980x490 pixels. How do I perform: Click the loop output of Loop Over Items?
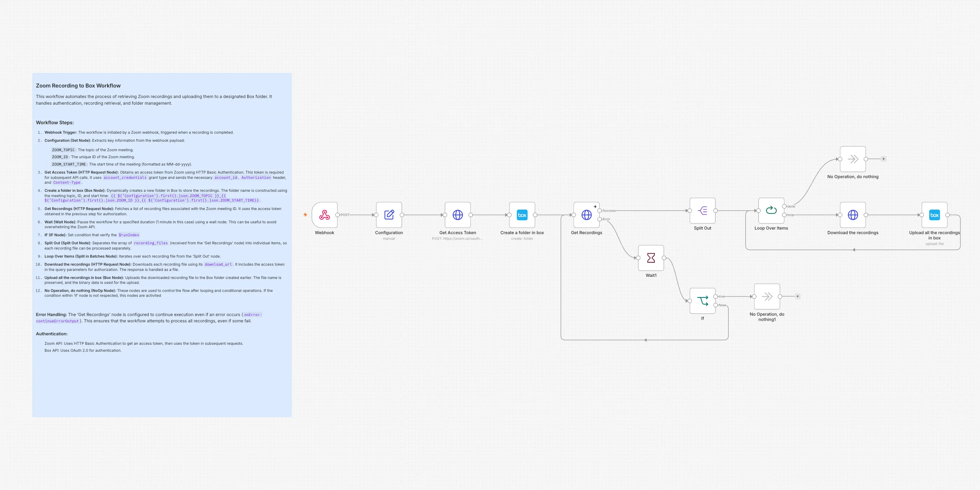click(x=784, y=215)
